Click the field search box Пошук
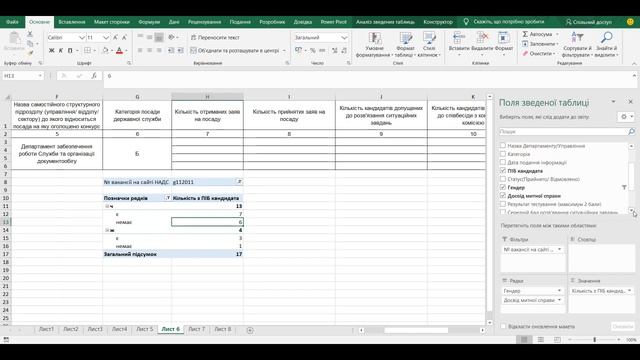This screenshot has height=360, width=640. tap(567, 131)
